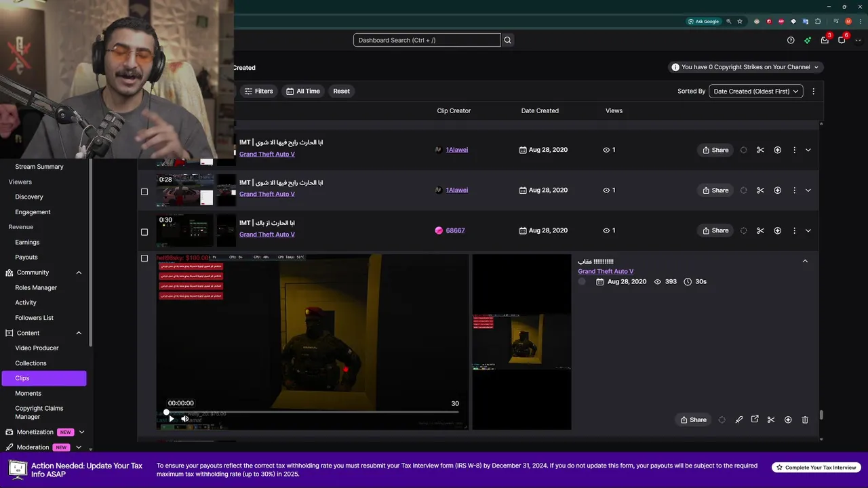Open Stream Summary in the sidebar
This screenshot has width=868, height=488.
(x=39, y=167)
